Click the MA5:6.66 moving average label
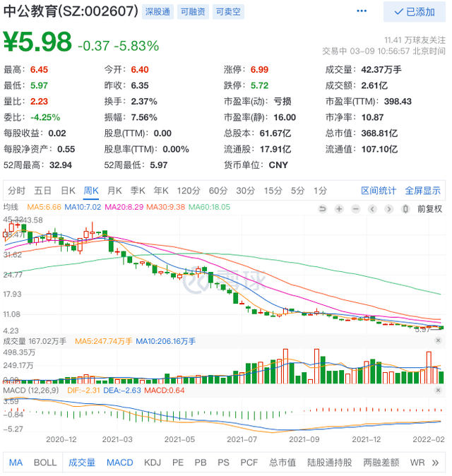This screenshot has width=452, height=476. [x=44, y=207]
